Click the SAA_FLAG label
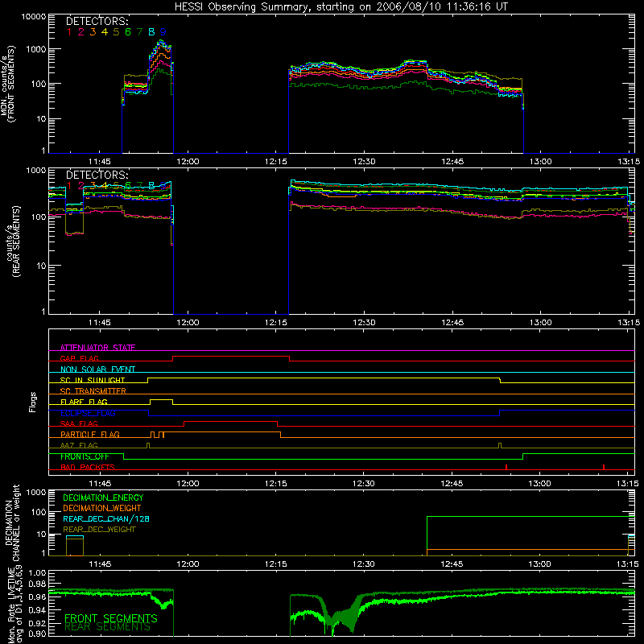The width and height of the screenshot is (644, 644). click(79, 423)
